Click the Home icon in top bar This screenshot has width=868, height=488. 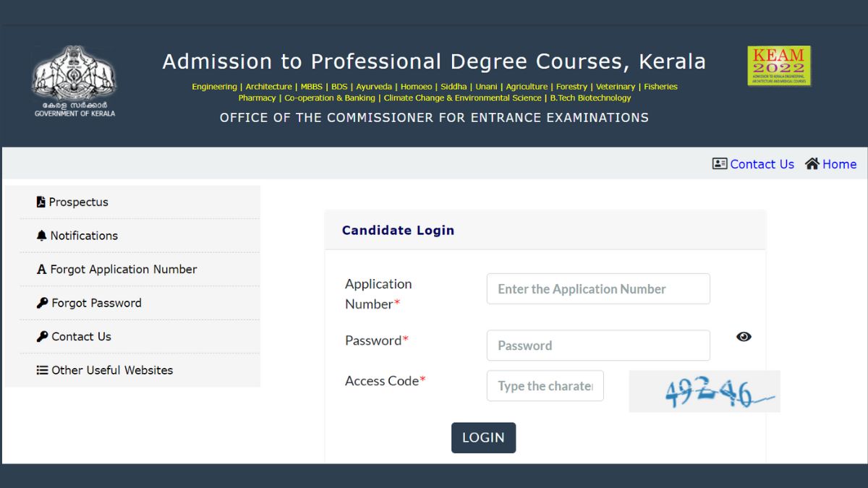pyautogui.click(x=813, y=163)
